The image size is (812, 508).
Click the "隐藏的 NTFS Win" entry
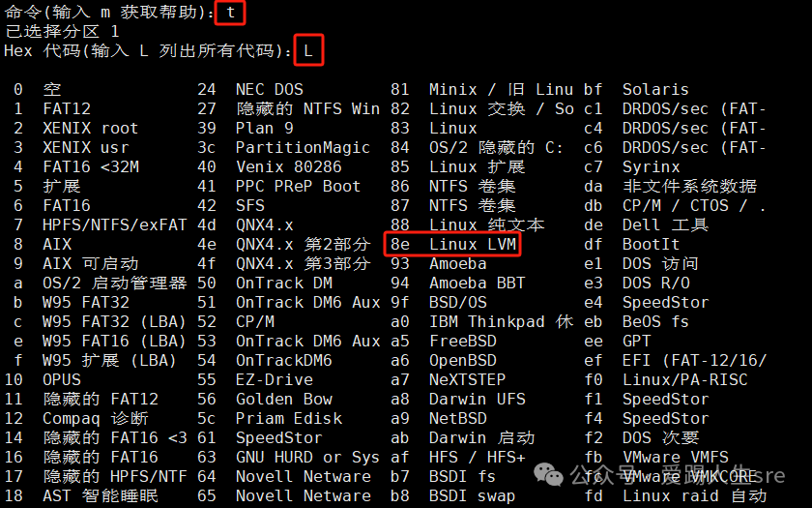(x=308, y=108)
